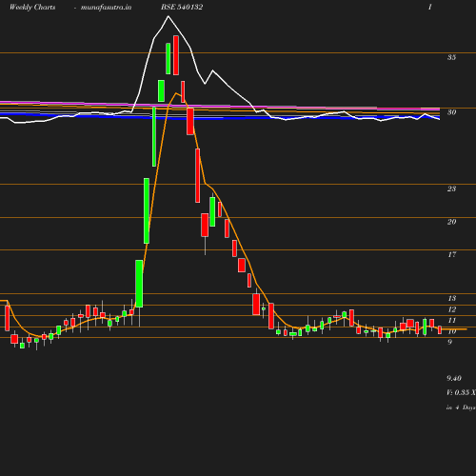Select the 23 price axis label
Viewport: 476px width, 476px height.
(451, 188)
